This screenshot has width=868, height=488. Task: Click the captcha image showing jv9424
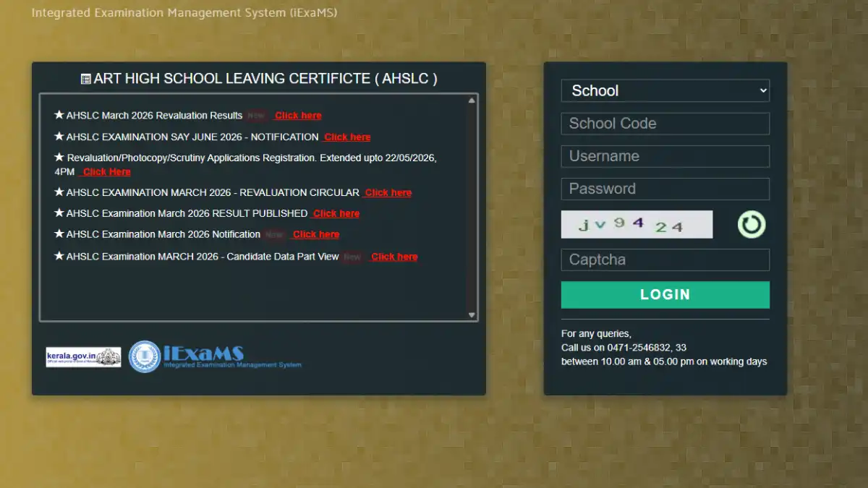[637, 224]
